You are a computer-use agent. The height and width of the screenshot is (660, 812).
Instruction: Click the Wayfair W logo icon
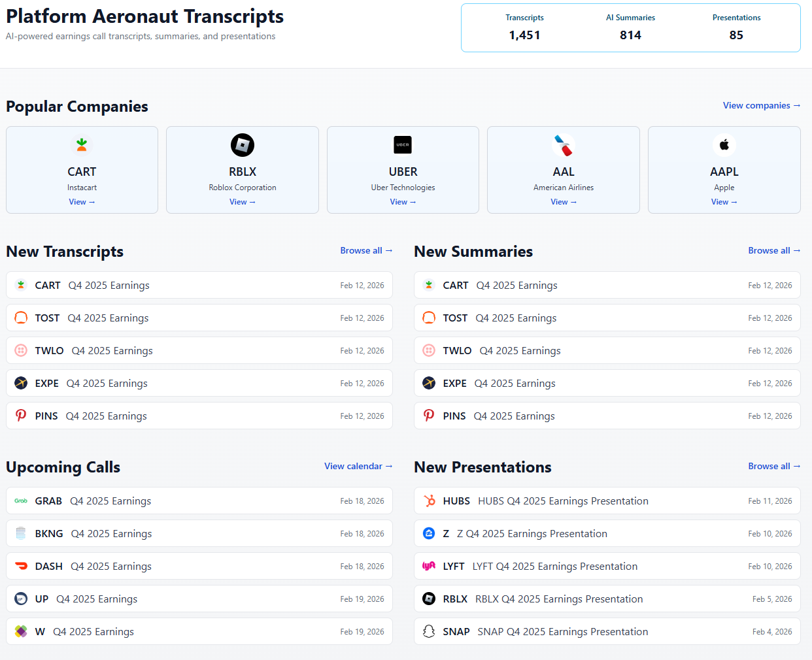click(21, 631)
